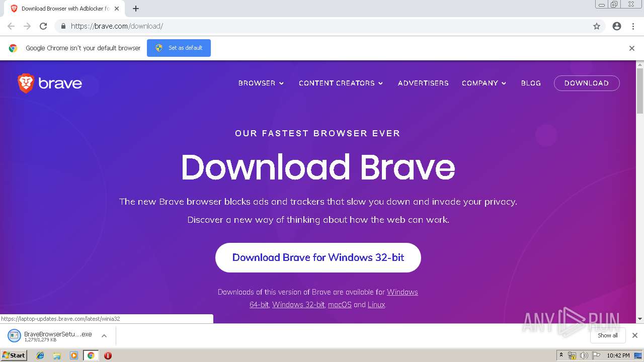This screenshot has width=644, height=362.
Task: Open a new tab with plus icon
Action: pos(136,9)
